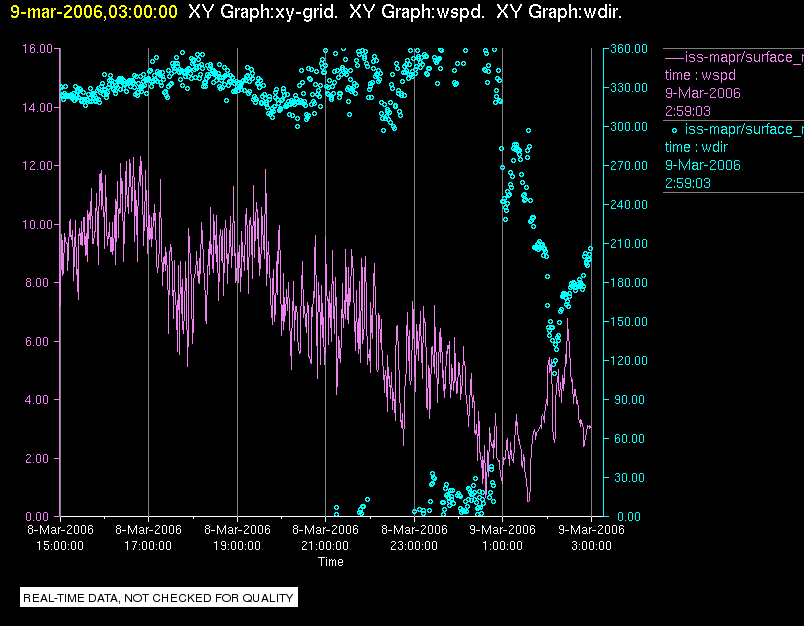Click the '150.00' right axis label
Screen dimensions: 804x626
pyautogui.click(x=629, y=321)
